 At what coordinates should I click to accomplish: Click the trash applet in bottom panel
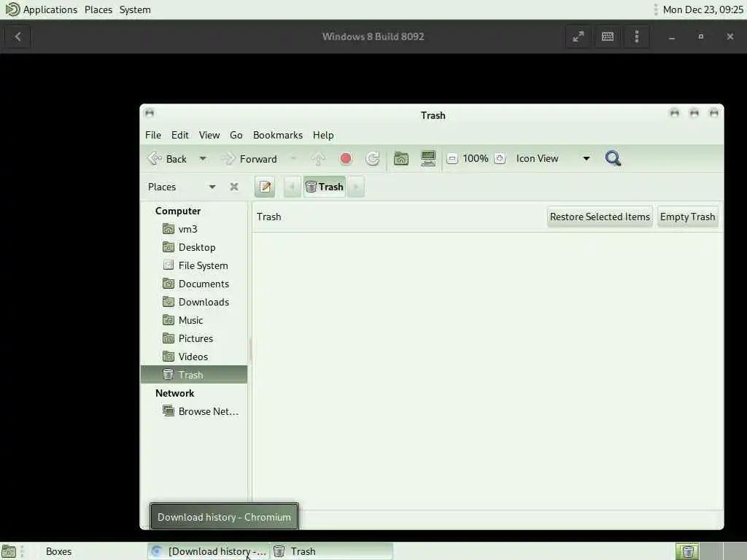pyautogui.click(x=687, y=551)
